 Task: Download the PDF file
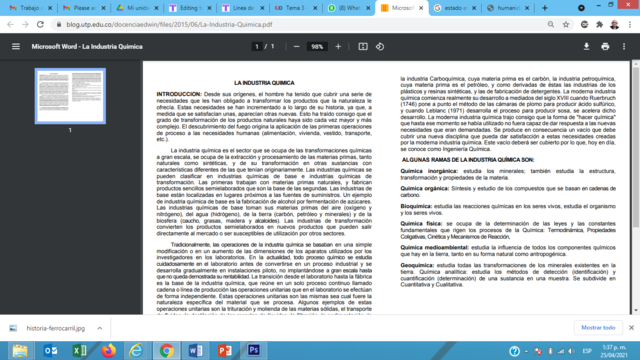pyautogui.click(x=586, y=47)
